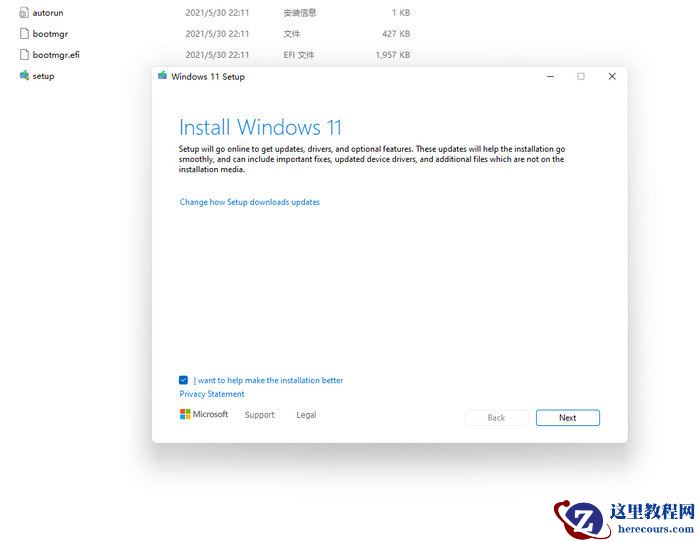700x541 pixels.
Task: Click the Microsoft logo in the setup dialog
Action: tap(204, 414)
